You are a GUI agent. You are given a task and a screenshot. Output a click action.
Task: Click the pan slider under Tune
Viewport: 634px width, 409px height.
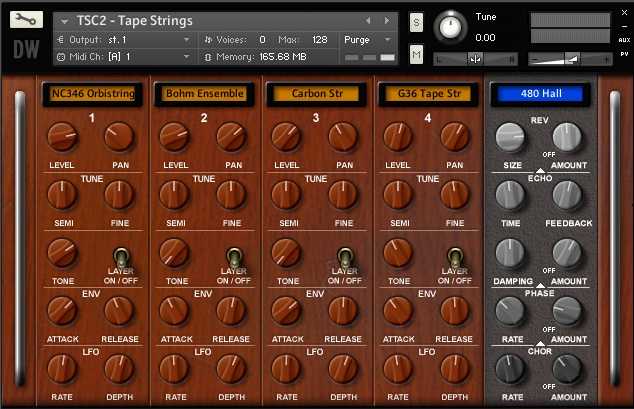(x=475, y=58)
